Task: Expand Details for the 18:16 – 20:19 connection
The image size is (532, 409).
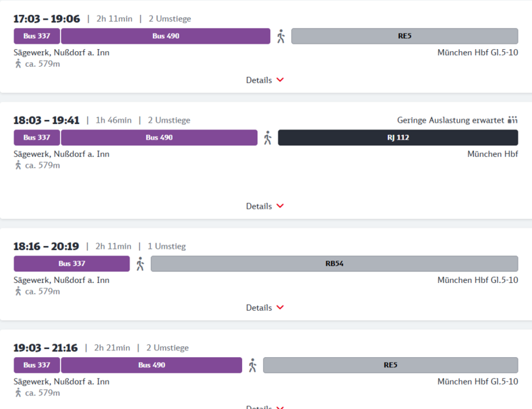Action: [265, 307]
